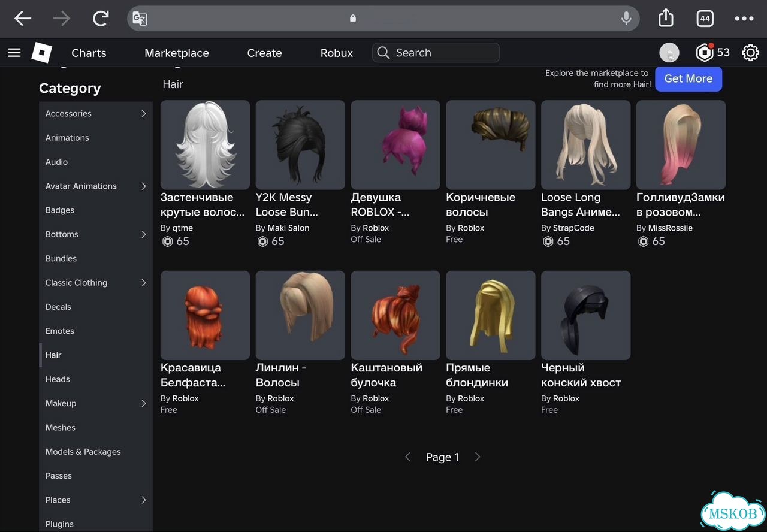Click the Roblox logo icon
The image size is (767, 532).
coord(42,53)
